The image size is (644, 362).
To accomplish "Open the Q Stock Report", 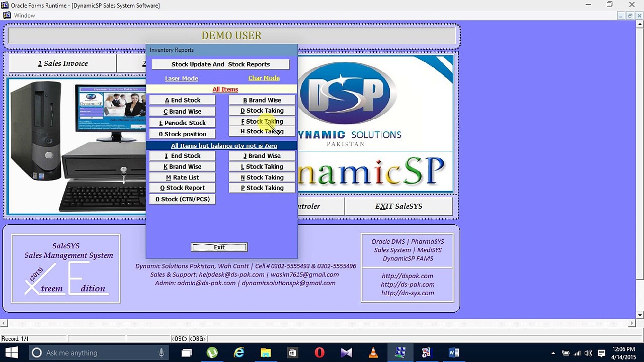I will click(183, 188).
